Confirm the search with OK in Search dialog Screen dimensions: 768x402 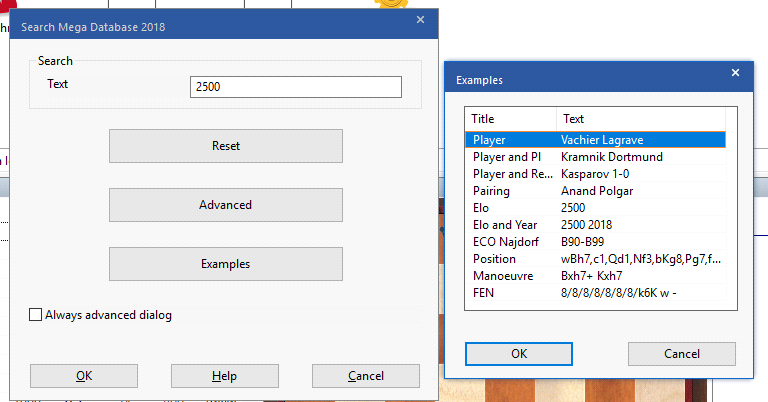click(84, 376)
